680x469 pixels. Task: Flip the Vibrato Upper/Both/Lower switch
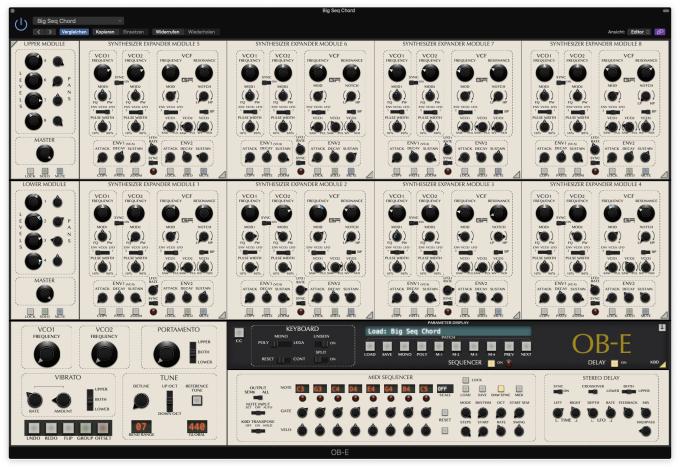click(90, 400)
